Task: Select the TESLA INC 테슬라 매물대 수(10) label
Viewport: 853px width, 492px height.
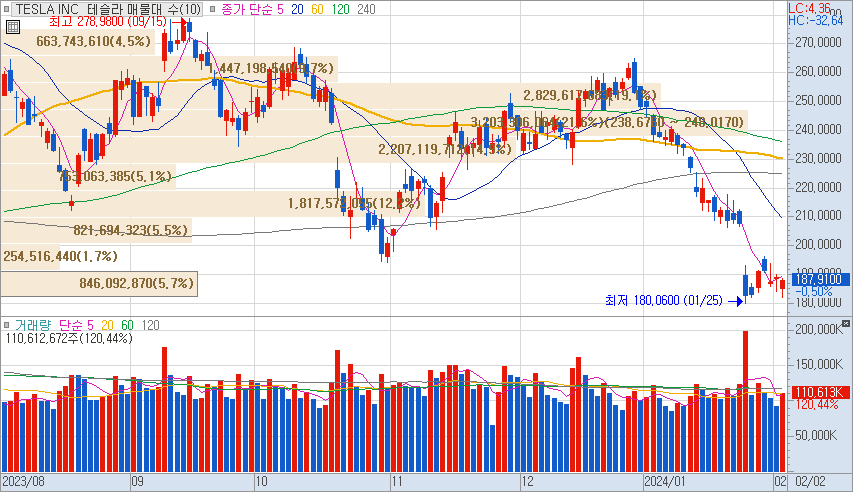Action: 108,9
